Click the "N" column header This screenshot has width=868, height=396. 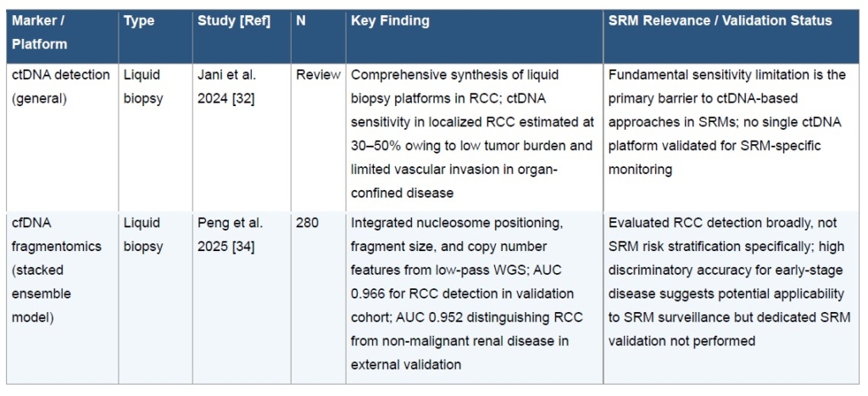[x=301, y=21]
